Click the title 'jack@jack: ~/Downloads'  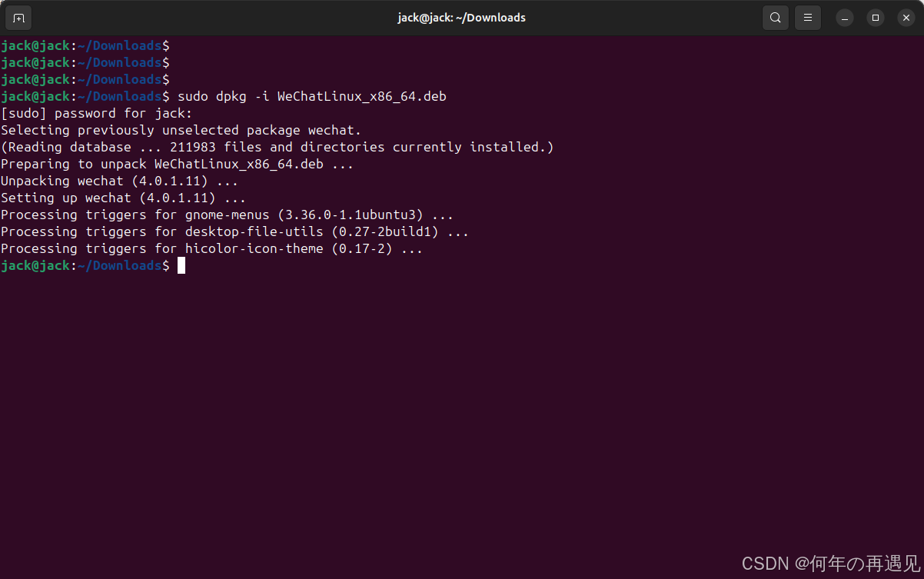(x=462, y=18)
